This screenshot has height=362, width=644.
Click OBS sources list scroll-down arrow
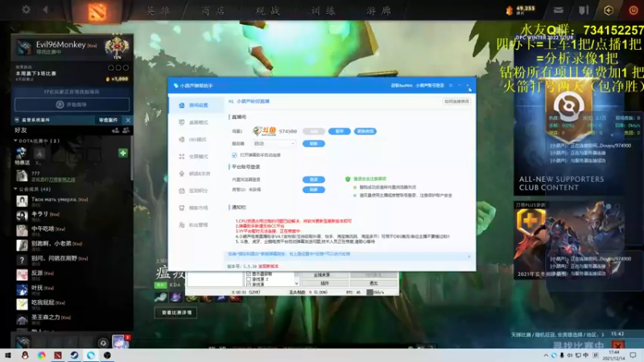pos(296,284)
